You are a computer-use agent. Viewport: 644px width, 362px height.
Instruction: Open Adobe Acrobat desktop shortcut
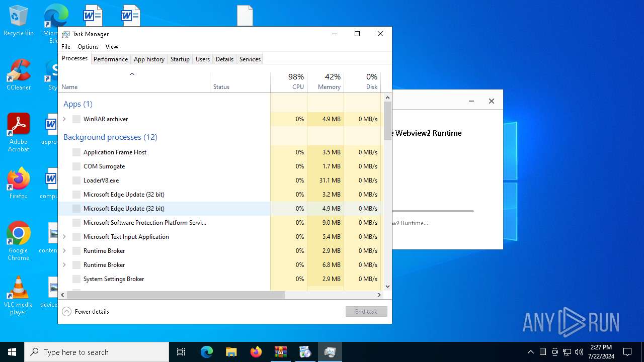19,133
